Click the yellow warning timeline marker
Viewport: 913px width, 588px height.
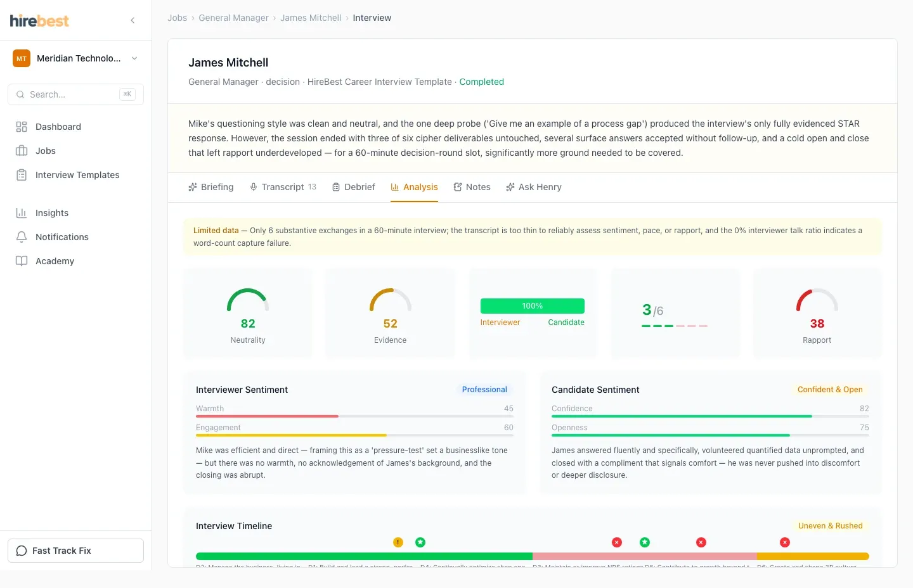(x=398, y=542)
